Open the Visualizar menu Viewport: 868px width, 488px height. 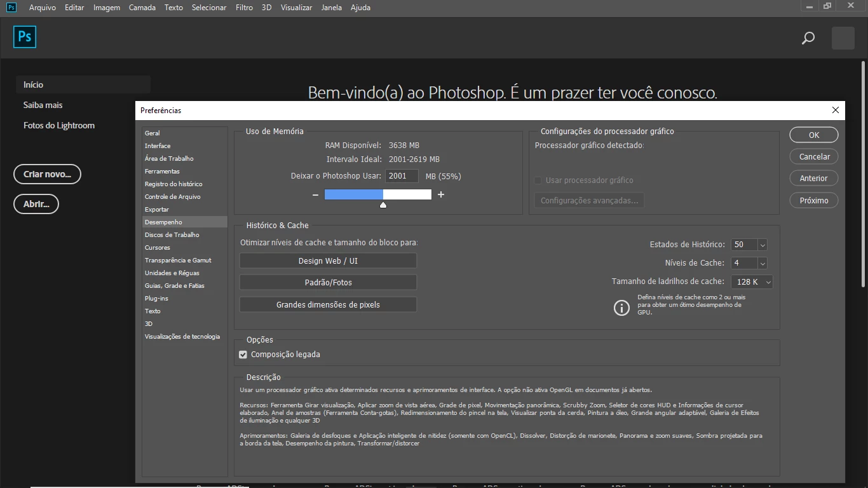tap(296, 8)
